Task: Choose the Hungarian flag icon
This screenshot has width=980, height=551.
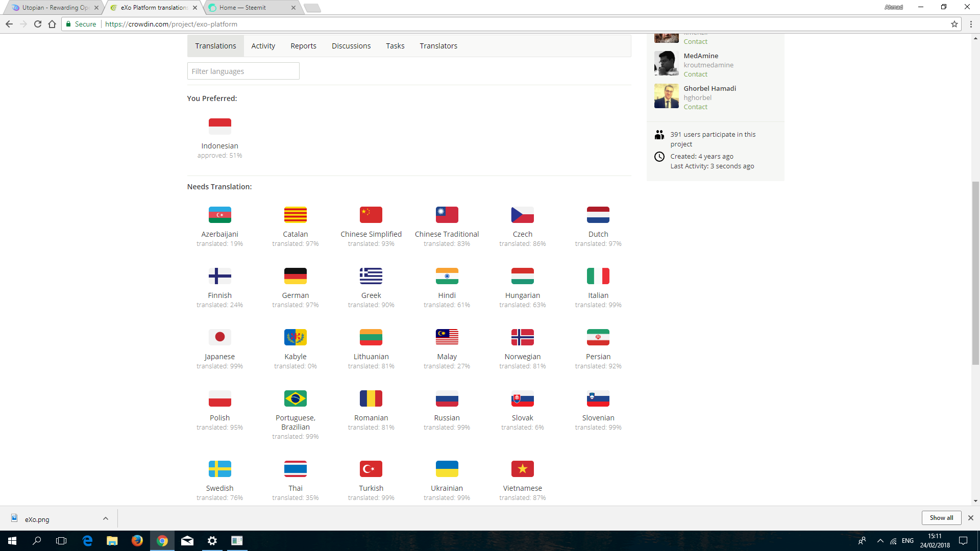Action: coord(522,276)
